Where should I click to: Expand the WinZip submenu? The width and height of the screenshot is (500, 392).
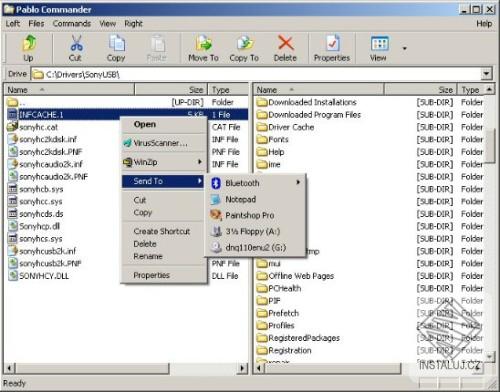tap(163, 162)
